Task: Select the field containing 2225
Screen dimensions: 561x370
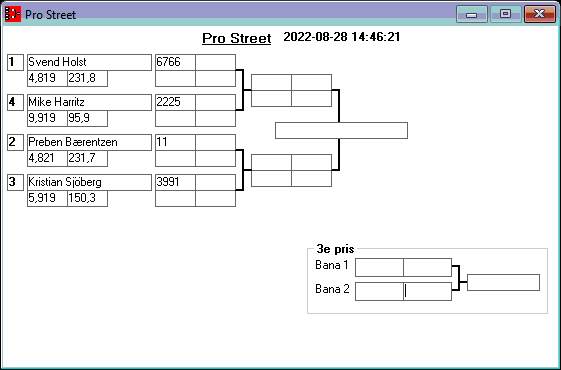Action: tap(175, 102)
